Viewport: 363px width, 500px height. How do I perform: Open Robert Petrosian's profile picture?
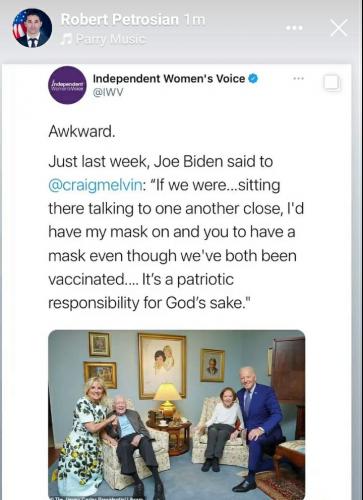[32, 28]
